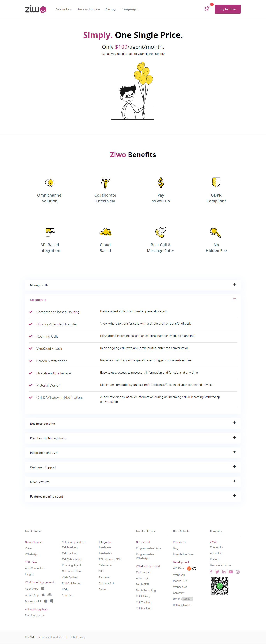Expand the Features (coming soon) section
Image resolution: width=266 pixels, height=644 pixels.
133,496
